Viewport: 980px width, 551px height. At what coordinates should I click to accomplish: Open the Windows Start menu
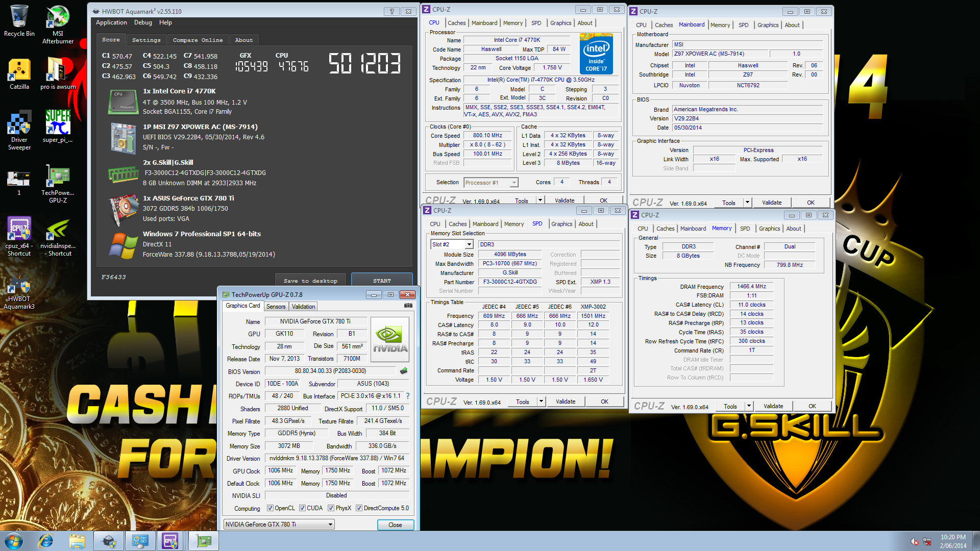click(13, 541)
